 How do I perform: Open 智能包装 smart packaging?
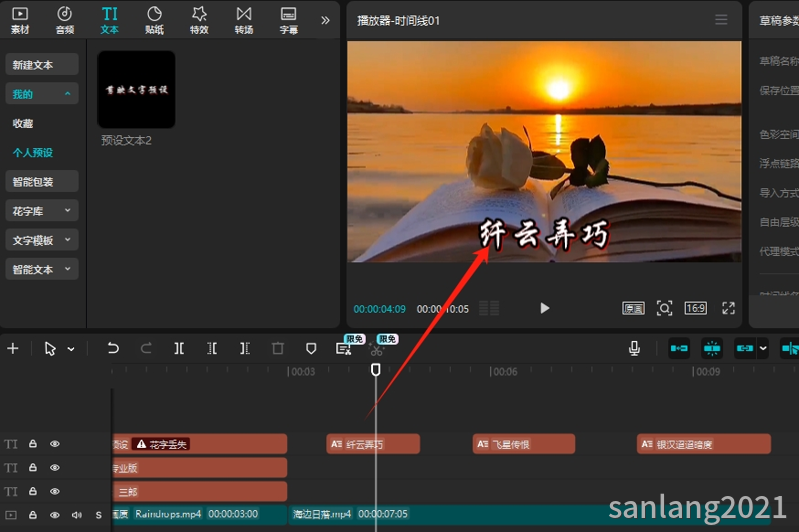[42, 181]
